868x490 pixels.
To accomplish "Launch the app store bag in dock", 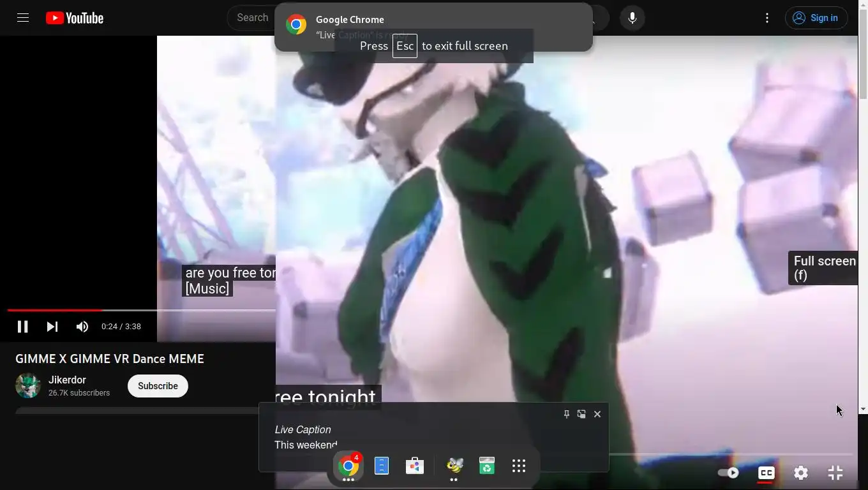I will pos(415,466).
